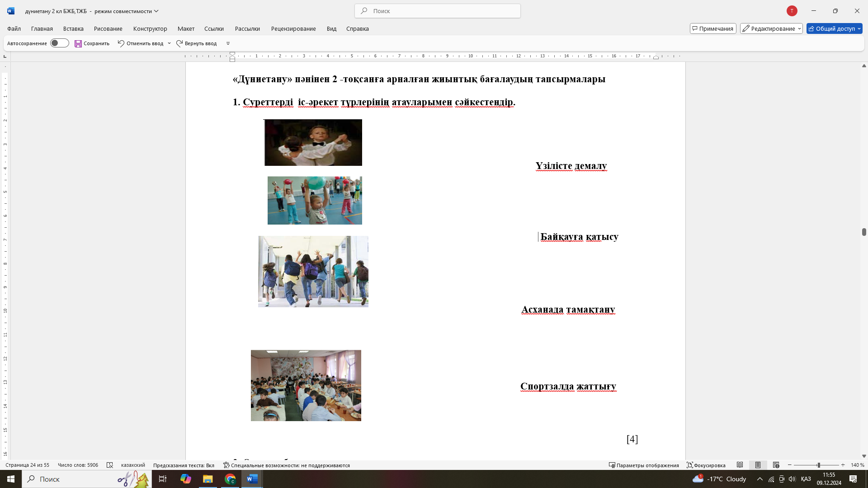Click the zoom in plus icon
868x488 pixels.
843,465
